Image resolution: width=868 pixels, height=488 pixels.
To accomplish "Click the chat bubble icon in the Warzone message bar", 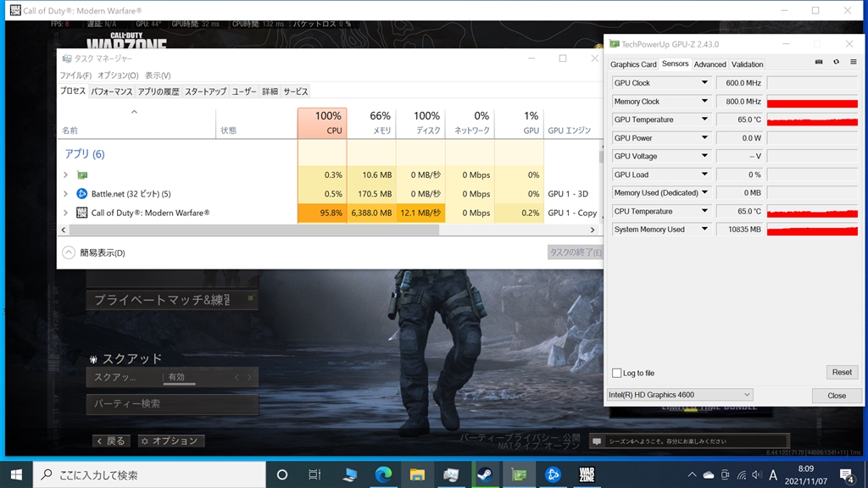I will [x=597, y=441].
